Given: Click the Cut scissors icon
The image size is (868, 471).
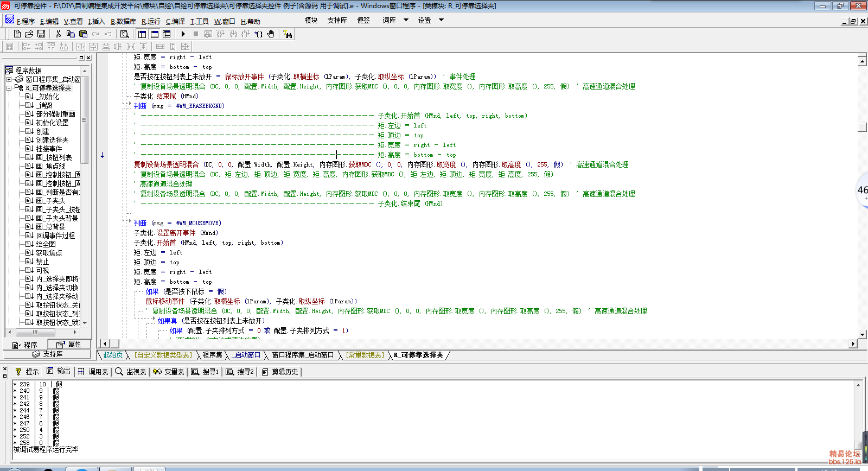Looking at the screenshot, I should pyautogui.click(x=58, y=34).
